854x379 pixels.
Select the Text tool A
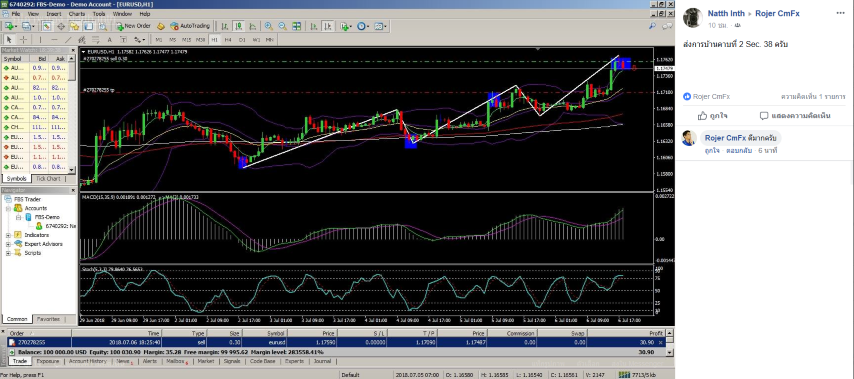pos(109,40)
